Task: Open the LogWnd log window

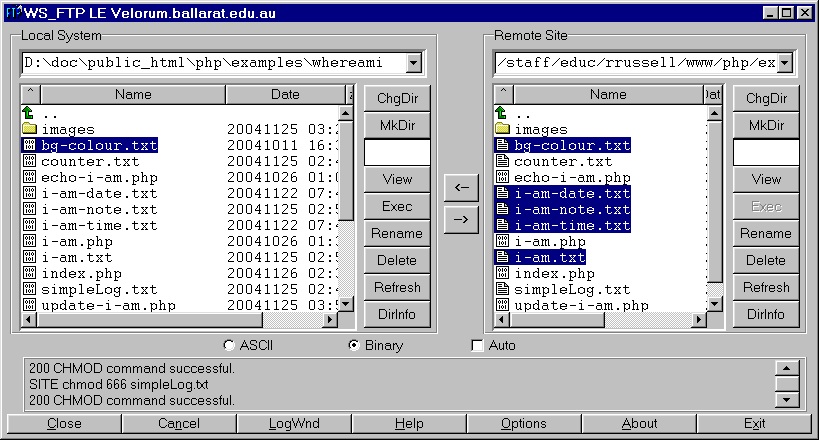Action: click(x=294, y=423)
